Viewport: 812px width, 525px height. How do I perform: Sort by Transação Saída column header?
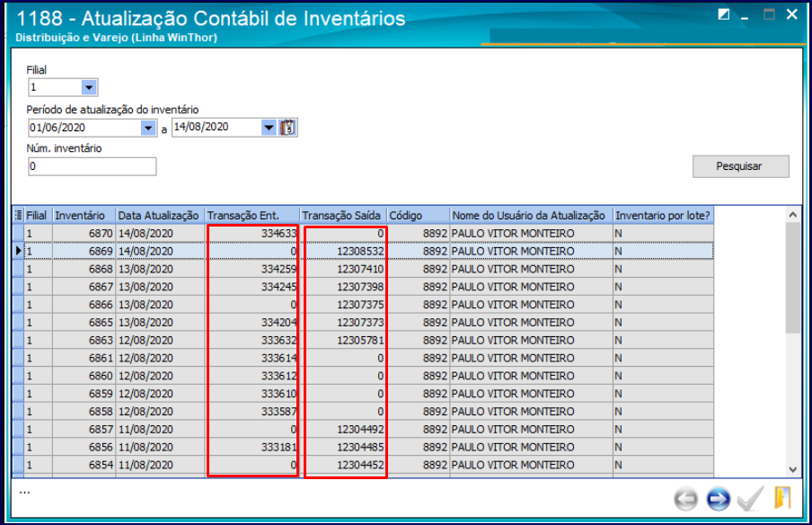coord(344,216)
